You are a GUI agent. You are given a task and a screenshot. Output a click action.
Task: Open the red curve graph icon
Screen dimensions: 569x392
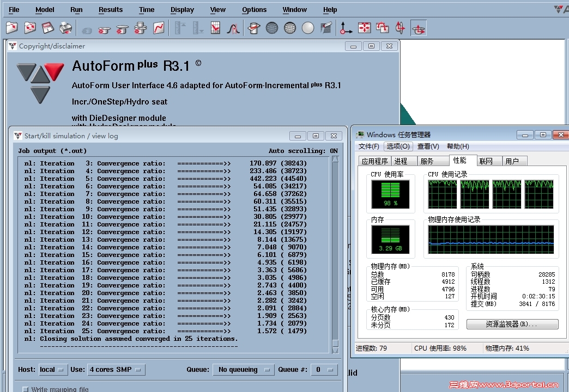pos(159,28)
